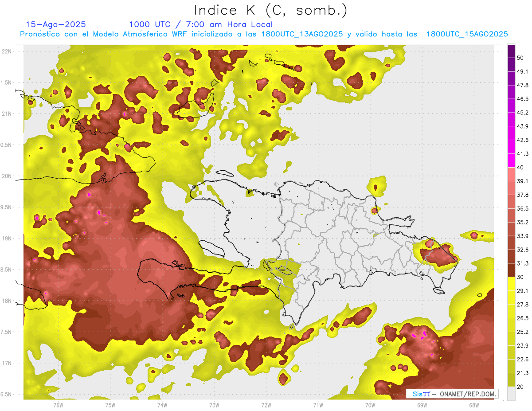Click the "35.2" color scale label
The height and width of the screenshot is (411, 532).
point(523,222)
